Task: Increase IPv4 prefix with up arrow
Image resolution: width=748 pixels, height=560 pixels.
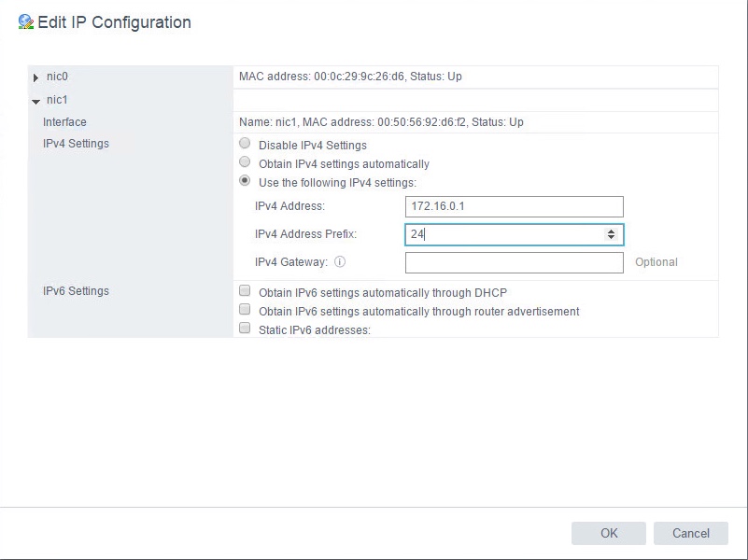Action: pyautogui.click(x=611, y=231)
